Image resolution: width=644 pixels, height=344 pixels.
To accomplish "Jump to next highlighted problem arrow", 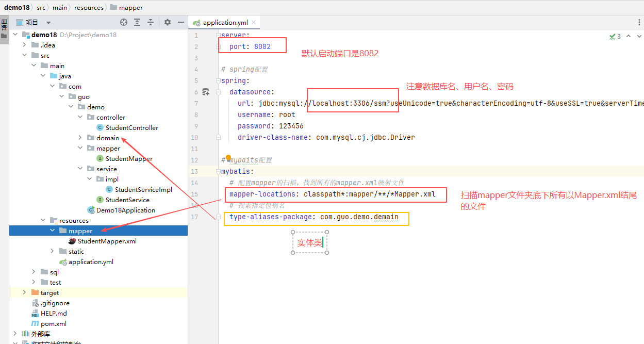I will click(x=638, y=36).
